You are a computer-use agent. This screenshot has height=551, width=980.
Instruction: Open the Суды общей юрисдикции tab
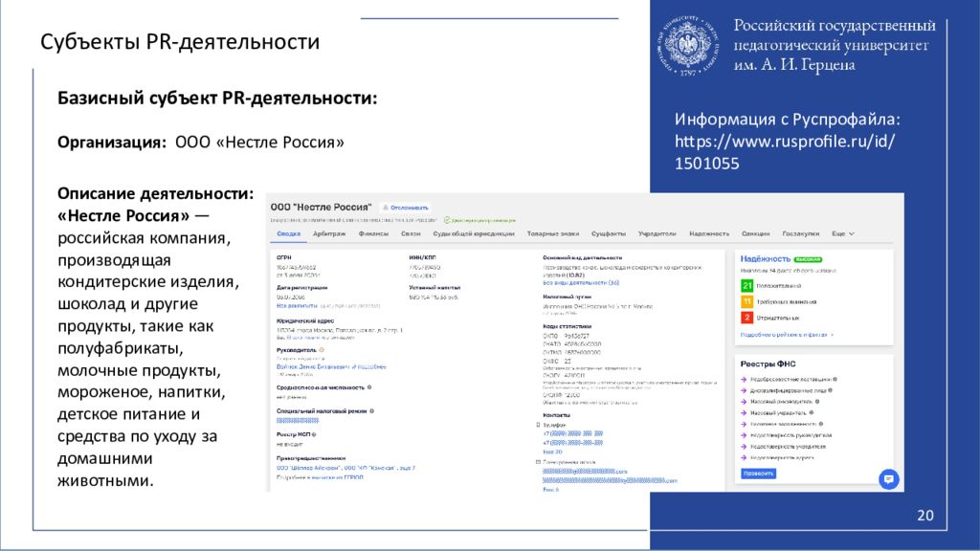(x=474, y=233)
